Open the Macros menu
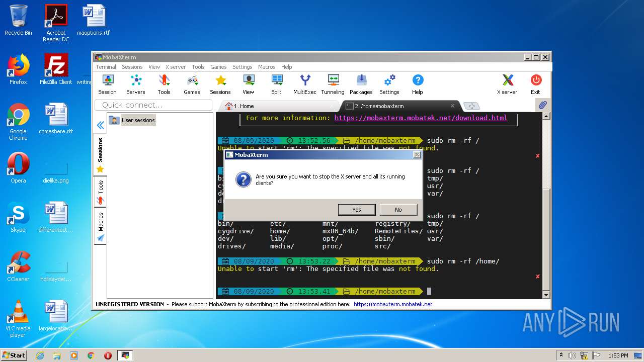The image size is (644, 362). point(267,67)
